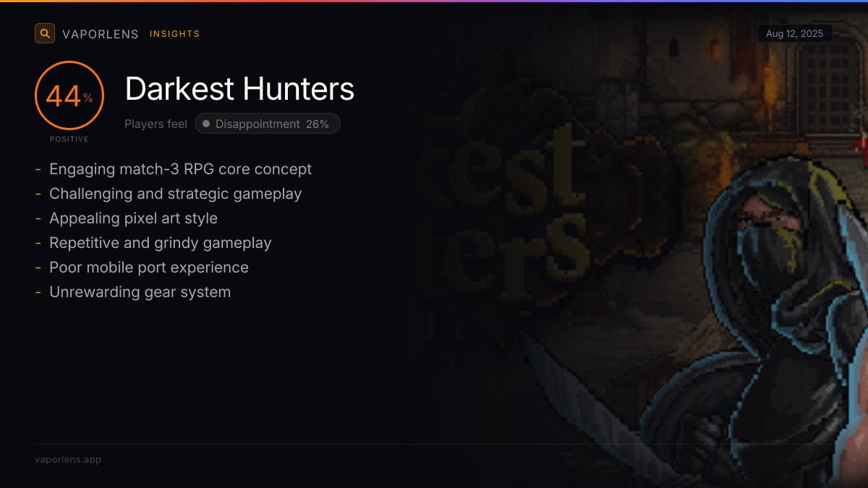Image resolution: width=868 pixels, height=488 pixels.
Task: Click the VaporLens magnifier logo icon
Action: pos(45,33)
